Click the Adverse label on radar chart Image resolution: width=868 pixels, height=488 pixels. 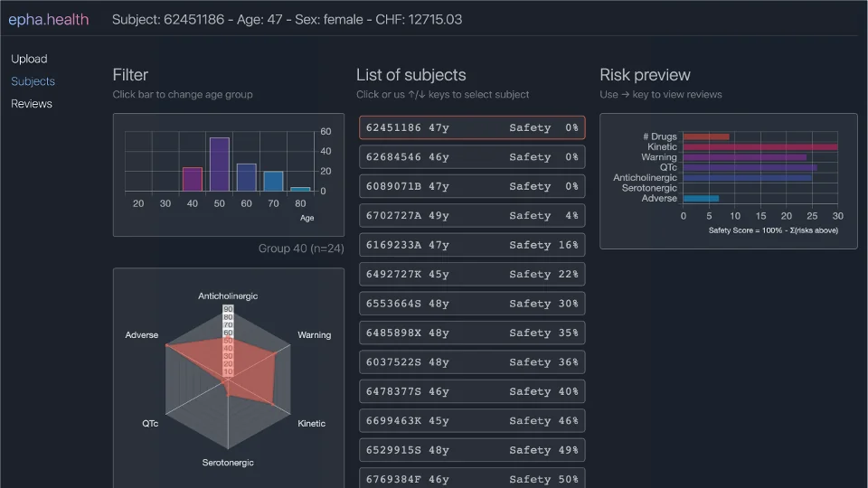click(x=141, y=334)
